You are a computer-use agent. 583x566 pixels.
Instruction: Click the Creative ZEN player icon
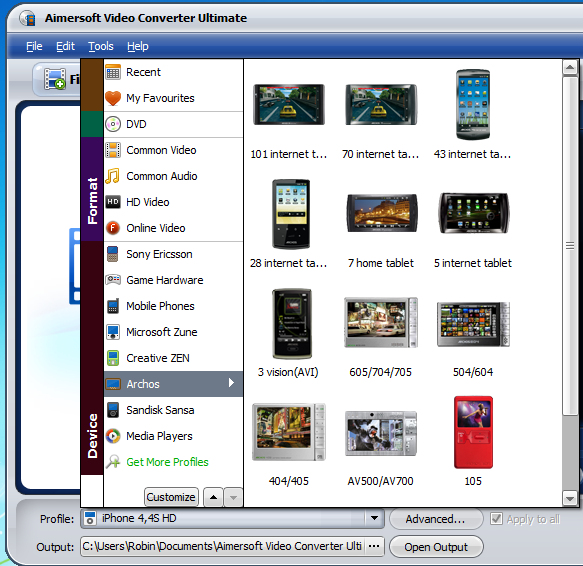point(113,358)
